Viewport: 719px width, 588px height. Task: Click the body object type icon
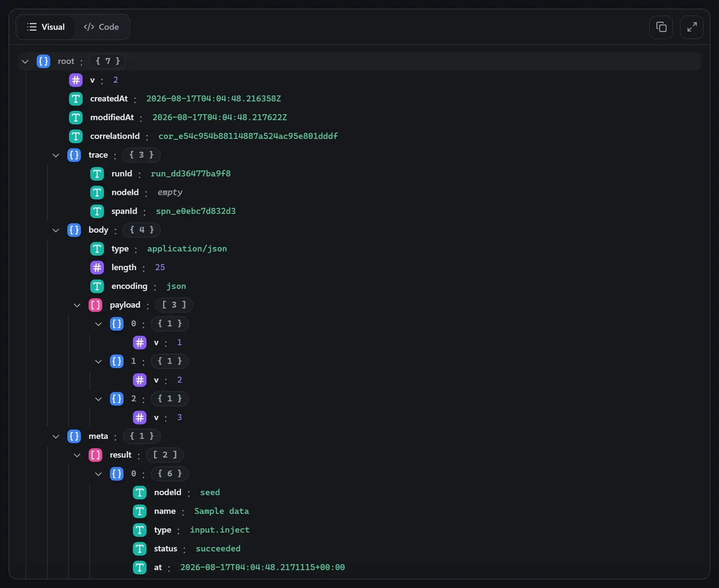pyautogui.click(x=74, y=230)
